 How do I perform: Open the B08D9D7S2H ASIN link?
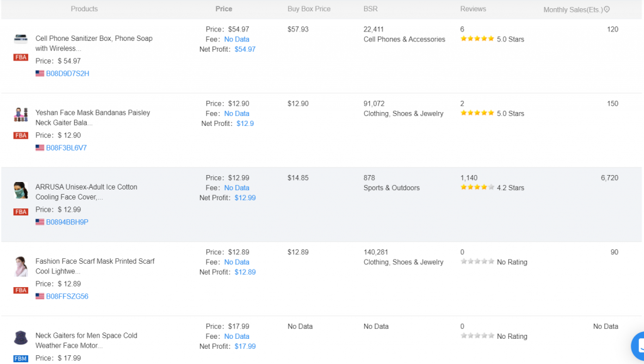(66, 73)
